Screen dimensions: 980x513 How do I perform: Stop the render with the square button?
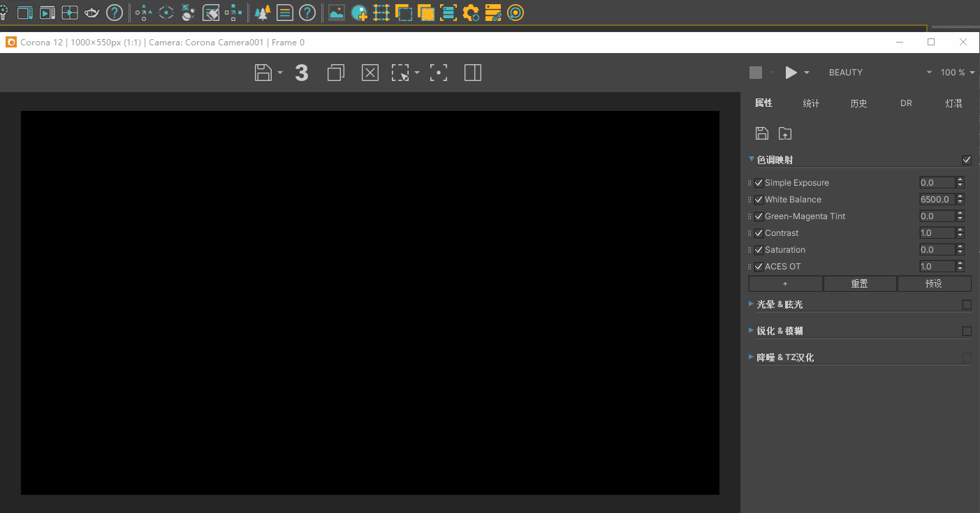pos(756,73)
